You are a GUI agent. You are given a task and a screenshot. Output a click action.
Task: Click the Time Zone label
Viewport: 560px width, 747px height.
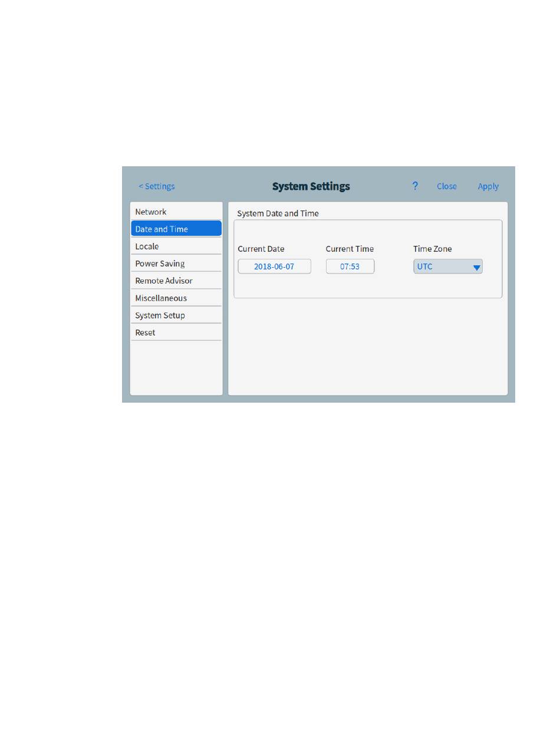tap(433, 249)
